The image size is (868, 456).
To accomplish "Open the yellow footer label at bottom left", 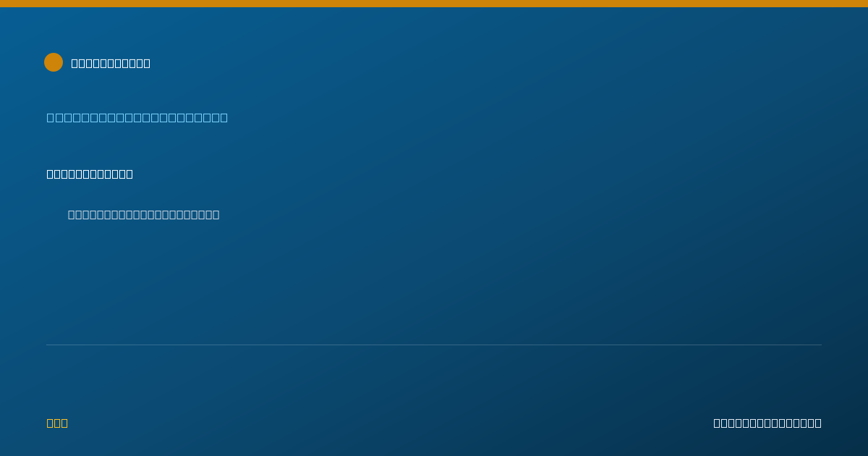I will pyautogui.click(x=57, y=423).
